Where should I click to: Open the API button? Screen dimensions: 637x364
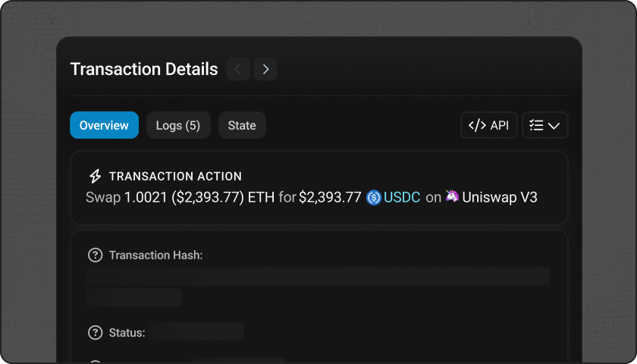pyautogui.click(x=488, y=125)
